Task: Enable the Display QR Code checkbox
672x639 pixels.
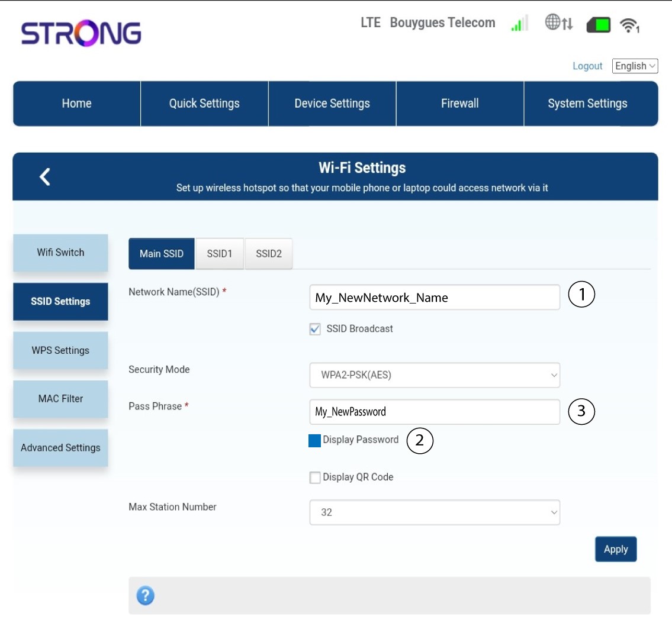Action: (x=315, y=477)
